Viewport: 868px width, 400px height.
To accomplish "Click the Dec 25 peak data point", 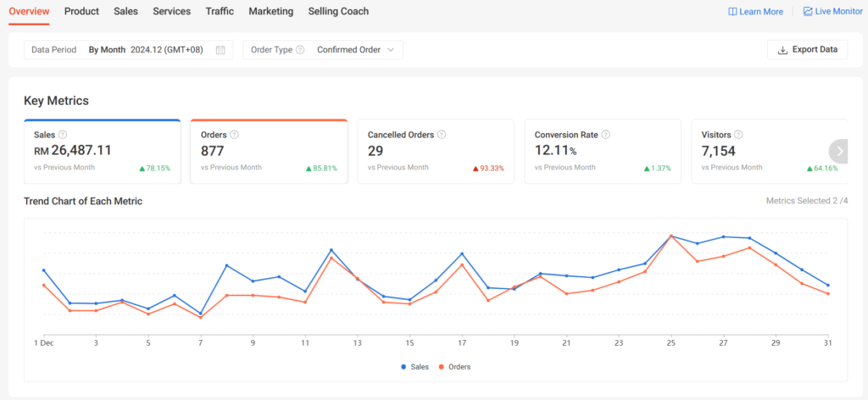I will [671, 236].
